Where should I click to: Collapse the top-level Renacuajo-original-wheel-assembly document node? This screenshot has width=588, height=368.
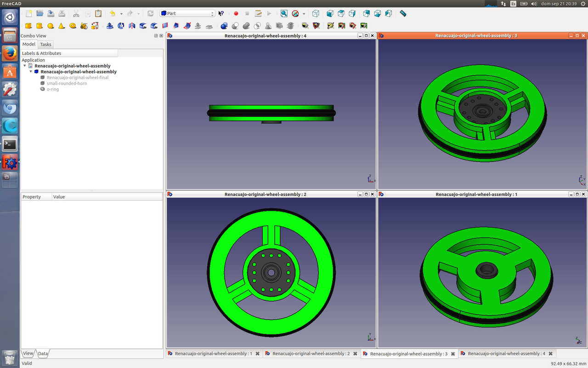click(25, 66)
